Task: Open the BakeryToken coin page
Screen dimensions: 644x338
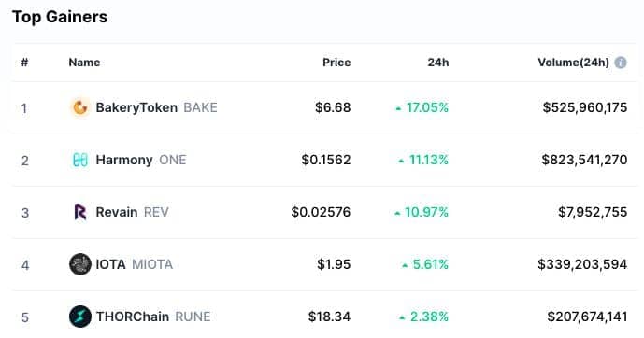Action: point(136,107)
